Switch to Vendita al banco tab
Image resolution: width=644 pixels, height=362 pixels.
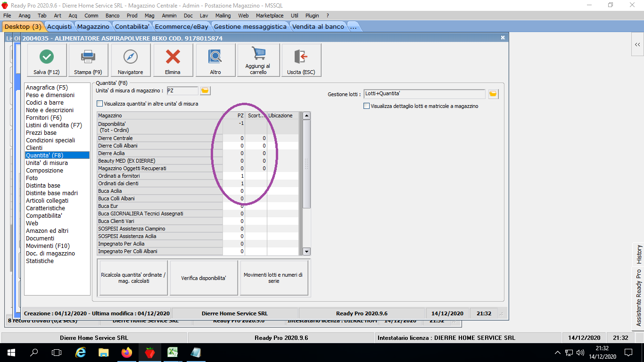pos(318,26)
